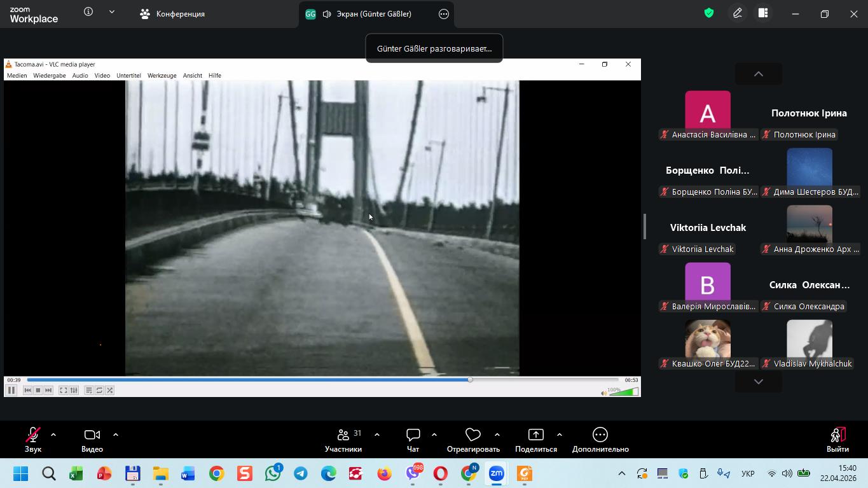Open Telegram from the taskbar

point(301,474)
